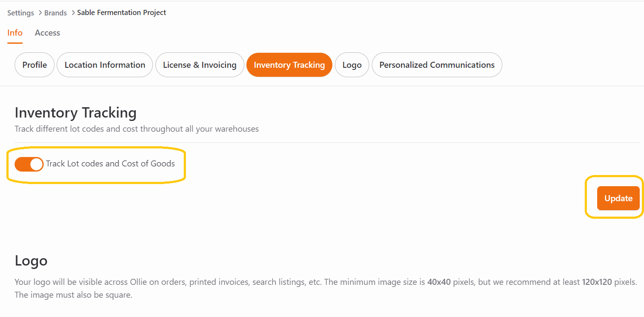Screen dimensions: 644x317
Task: Click Sable Fermentation Project breadcrumb
Action: click(122, 12)
